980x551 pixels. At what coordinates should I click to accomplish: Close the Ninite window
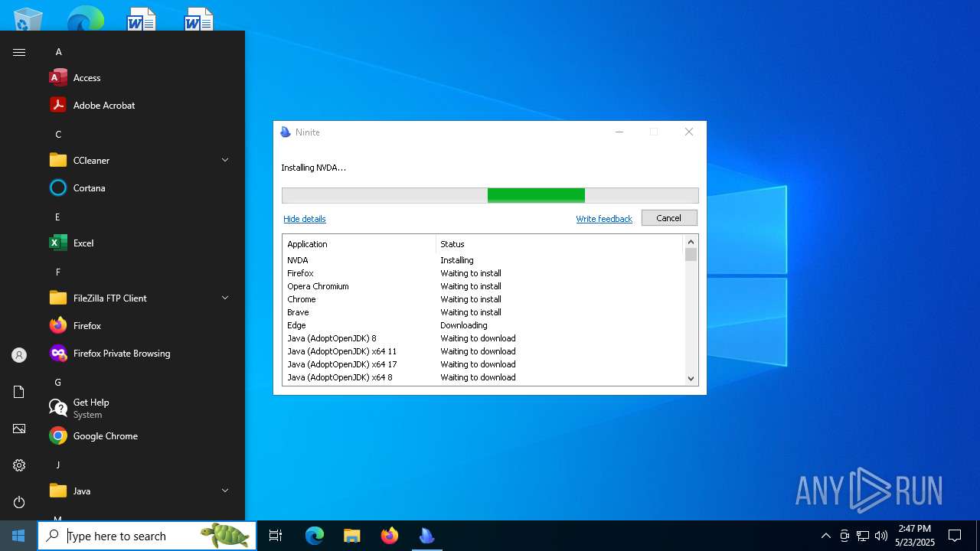688,132
